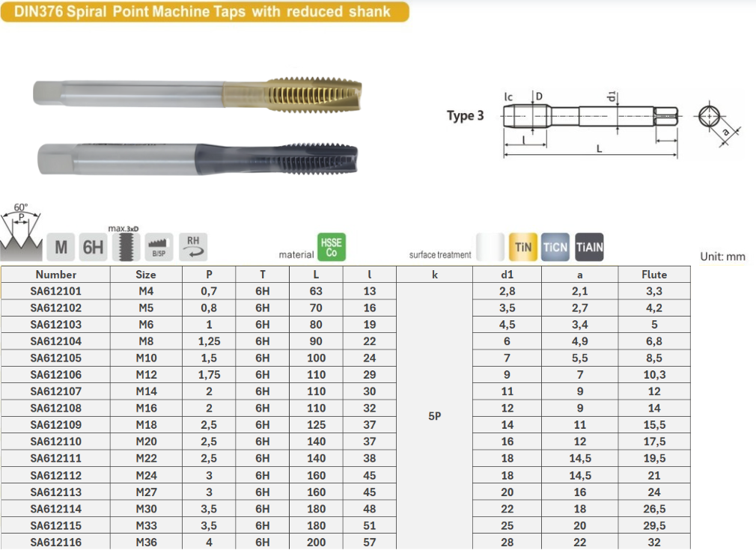The image size is (756, 550).
Task: Select the dark TiAlN surface treatment swatch
Action: 589,247
